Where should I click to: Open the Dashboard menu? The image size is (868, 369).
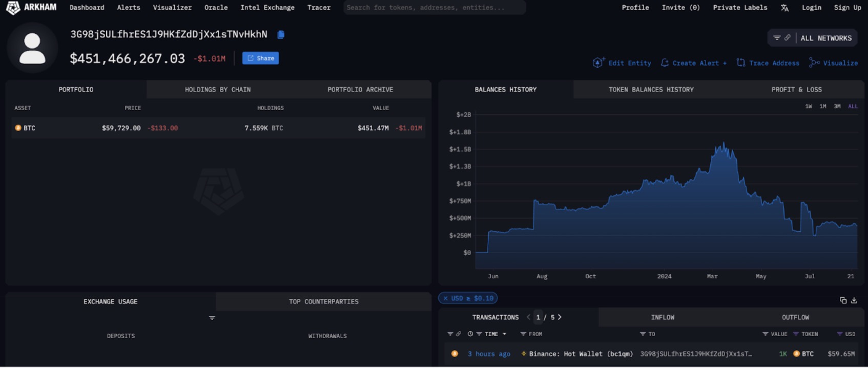tap(87, 8)
